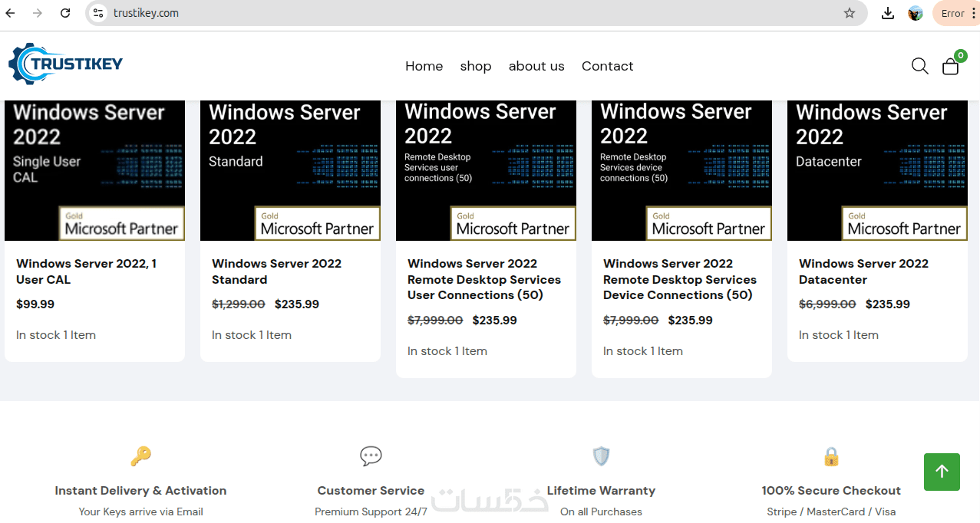Open the shop menu item

point(476,66)
